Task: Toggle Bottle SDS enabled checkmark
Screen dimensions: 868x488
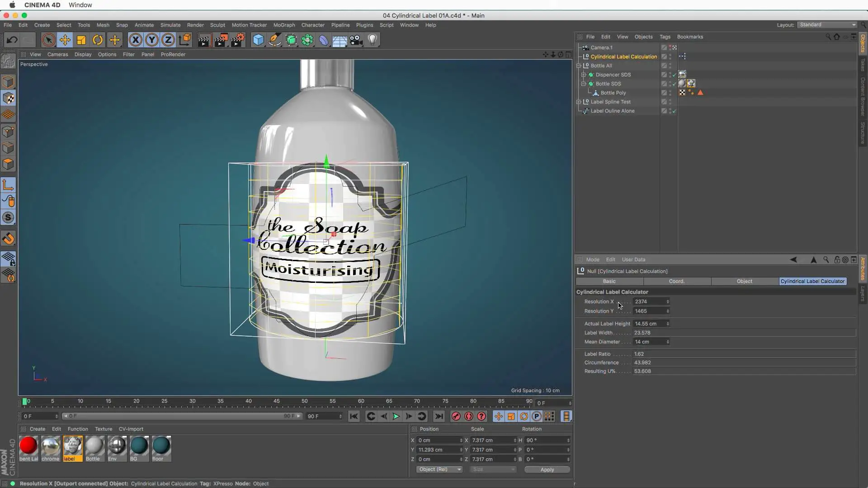Action: (x=675, y=84)
